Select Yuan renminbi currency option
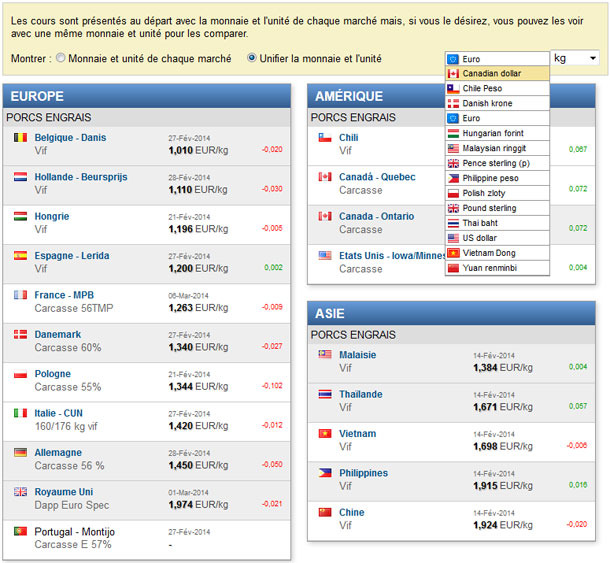 click(x=497, y=268)
